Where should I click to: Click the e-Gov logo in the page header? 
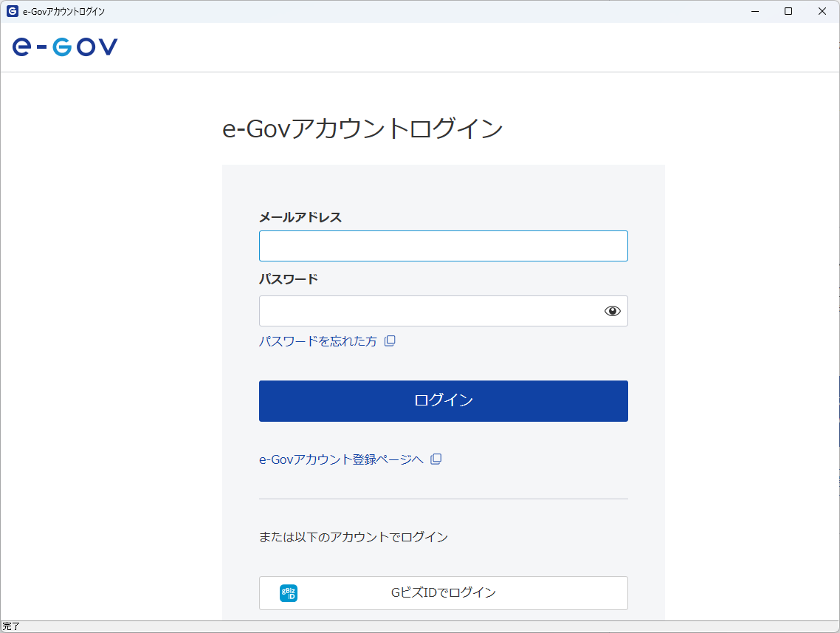[x=64, y=47]
